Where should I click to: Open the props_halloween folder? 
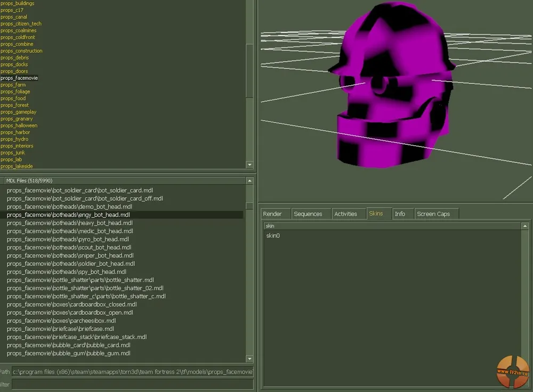point(19,126)
